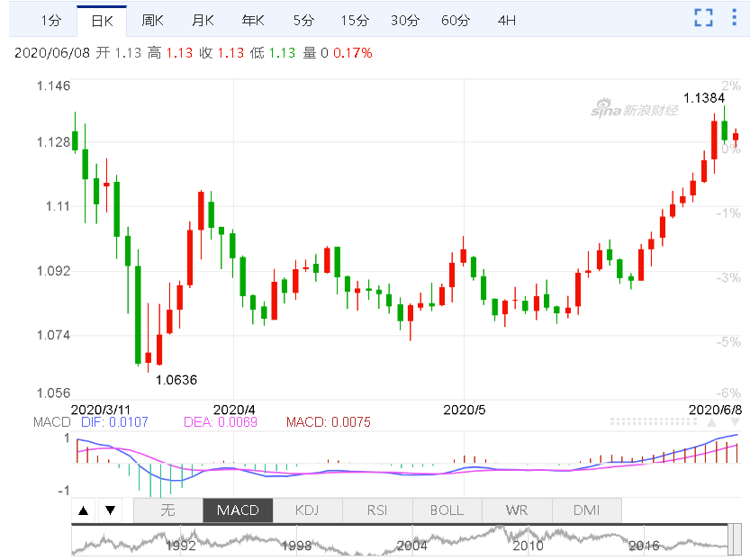Click the range slider handle at timeline end
The width and height of the screenshot is (750, 560).
coord(734,540)
